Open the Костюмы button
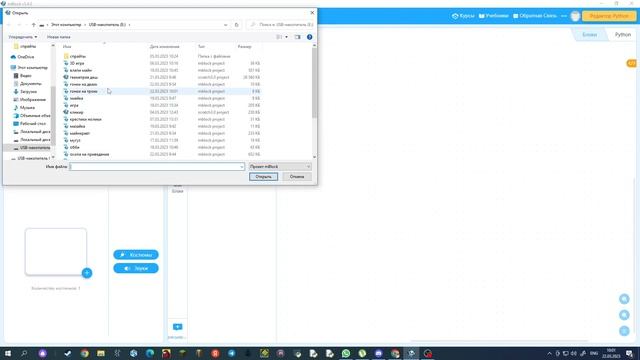Viewport: 640px width, 360px height. click(136, 255)
